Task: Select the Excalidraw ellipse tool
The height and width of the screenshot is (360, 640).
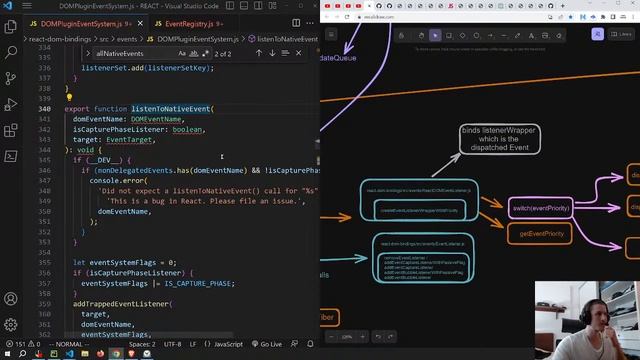Action: tap(476, 36)
